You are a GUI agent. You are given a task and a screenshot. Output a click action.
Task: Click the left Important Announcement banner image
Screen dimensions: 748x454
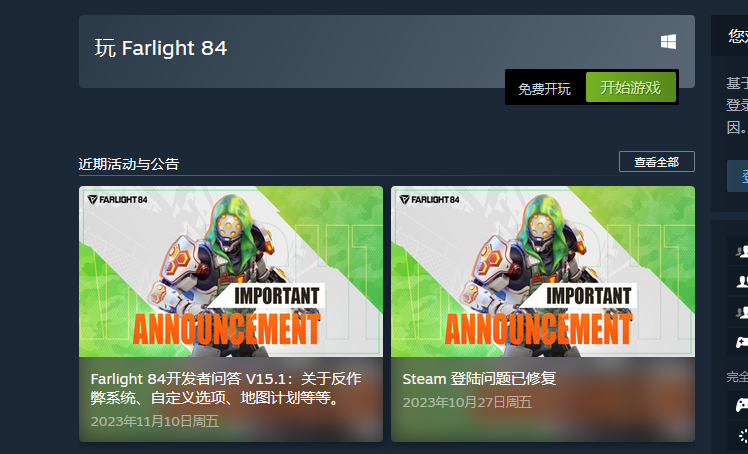[x=231, y=271]
